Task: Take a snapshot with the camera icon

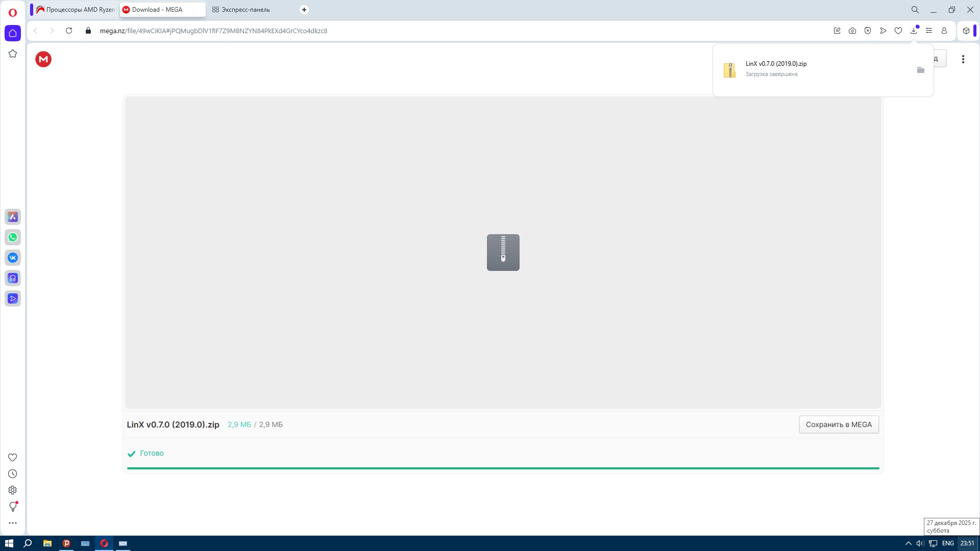Action: 852,31
